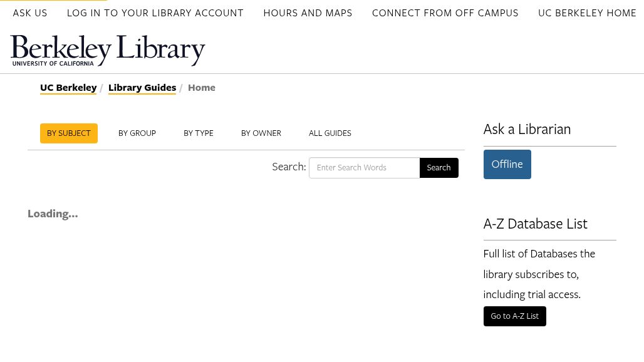This screenshot has width=644, height=362.
Task: Click the Berkeley Library logo
Action: (108, 50)
